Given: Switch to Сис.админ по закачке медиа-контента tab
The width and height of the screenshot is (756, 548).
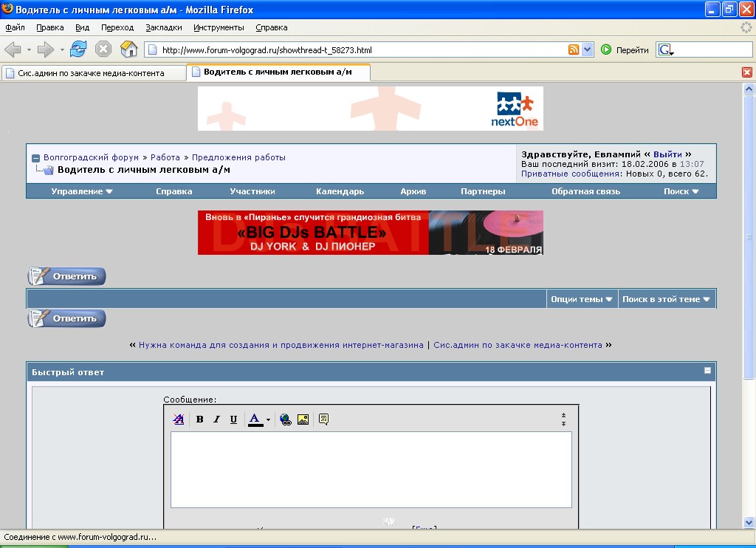Looking at the screenshot, I should (x=94, y=73).
